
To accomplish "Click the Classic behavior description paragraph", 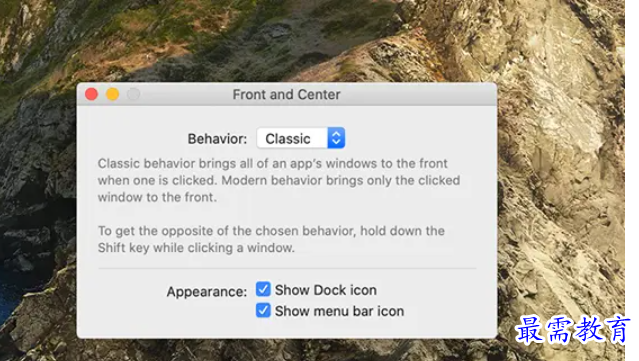I will [x=279, y=180].
